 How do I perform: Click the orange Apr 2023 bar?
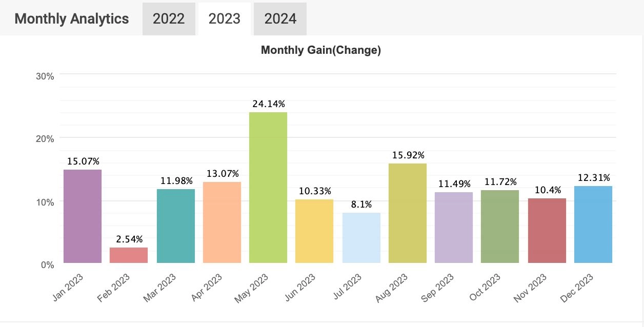click(222, 222)
